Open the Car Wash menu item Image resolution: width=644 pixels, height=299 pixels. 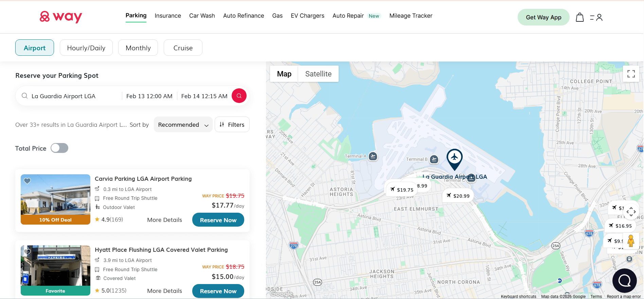point(202,16)
